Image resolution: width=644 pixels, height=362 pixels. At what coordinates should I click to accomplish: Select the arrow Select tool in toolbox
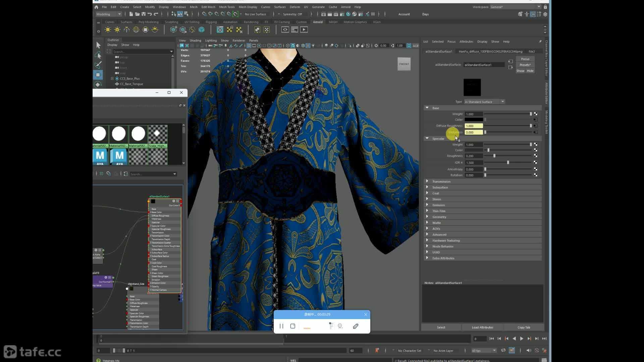tap(98, 45)
